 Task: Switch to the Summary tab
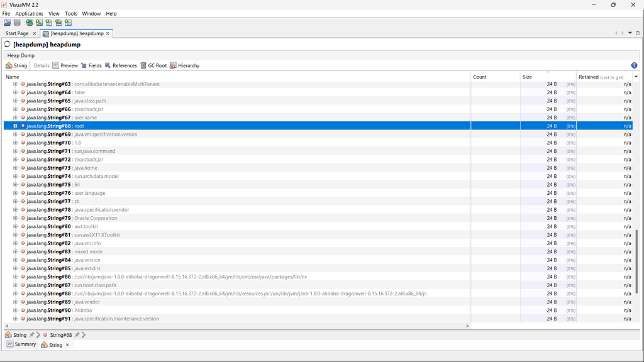point(21,344)
